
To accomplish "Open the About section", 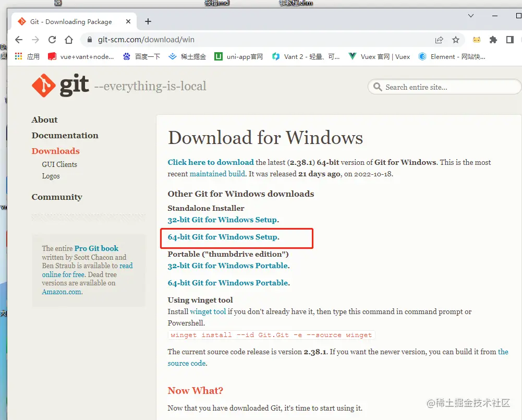I will pyautogui.click(x=45, y=120).
